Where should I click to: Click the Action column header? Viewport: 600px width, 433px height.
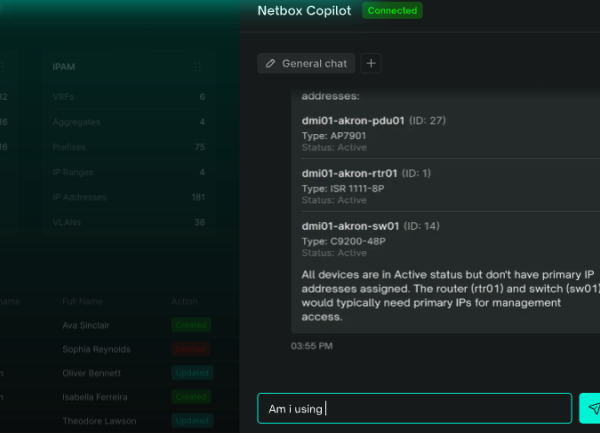[x=184, y=301]
